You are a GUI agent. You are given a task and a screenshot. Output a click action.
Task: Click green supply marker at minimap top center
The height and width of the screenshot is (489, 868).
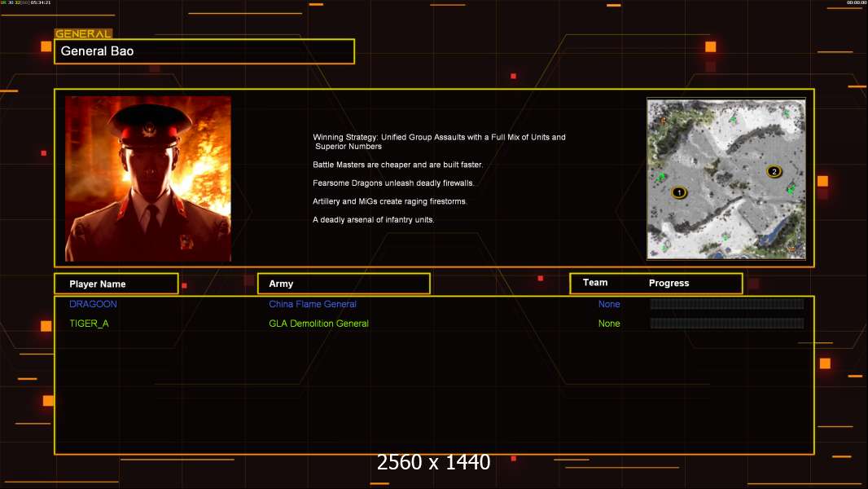coord(732,120)
